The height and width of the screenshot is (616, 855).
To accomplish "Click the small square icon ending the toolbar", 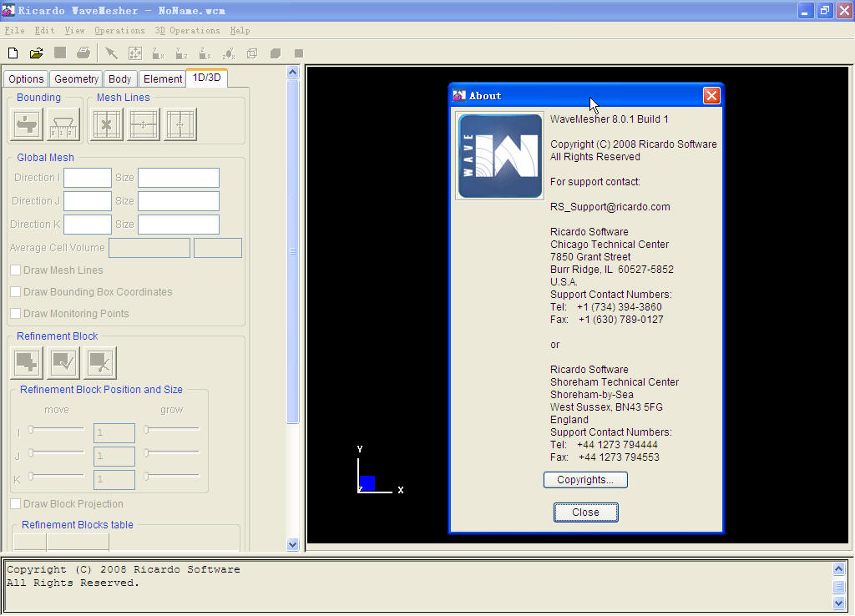I will 299,53.
